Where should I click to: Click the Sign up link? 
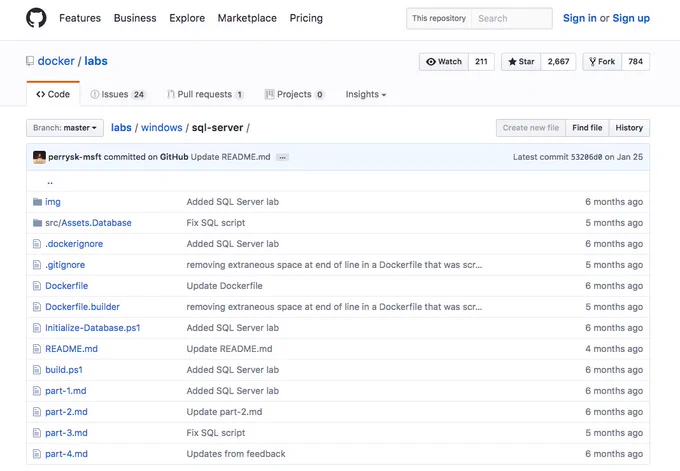point(631,18)
